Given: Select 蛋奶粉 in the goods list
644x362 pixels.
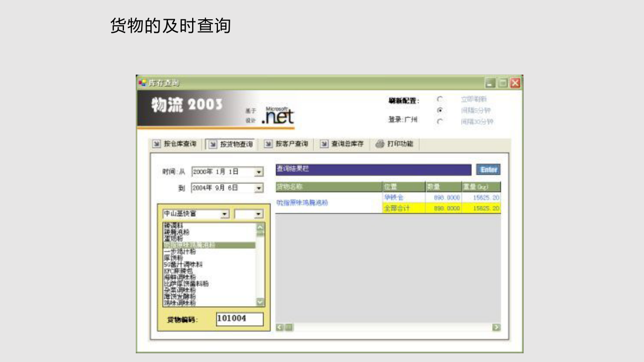Looking at the screenshot, I should 209,239.
